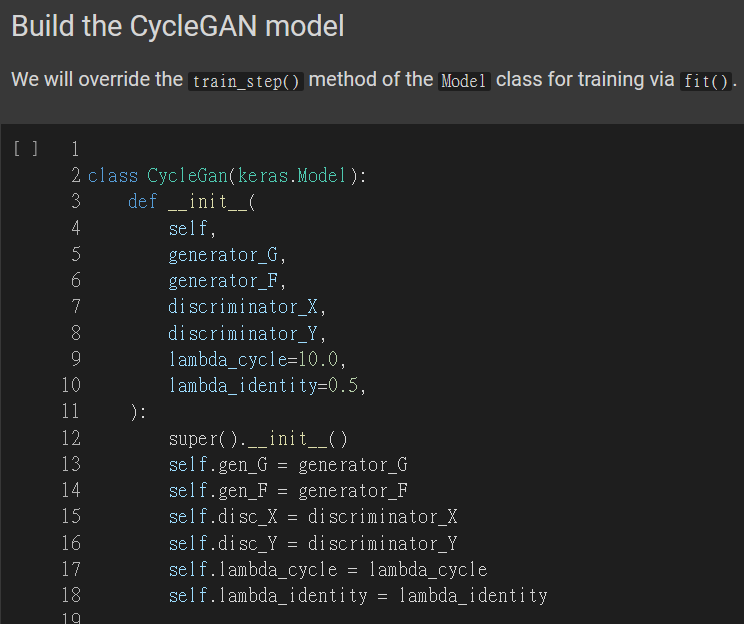744x624 pixels.
Task: Click the self.disc_Y assignment line
Action: click(x=312, y=543)
